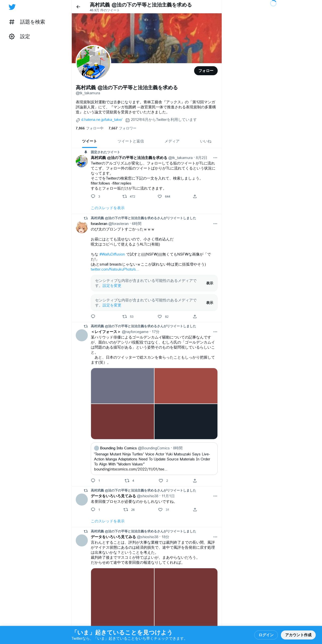Switch to the ツイートと返信 tab
This screenshot has width=322, height=644.
[x=131, y=141]
